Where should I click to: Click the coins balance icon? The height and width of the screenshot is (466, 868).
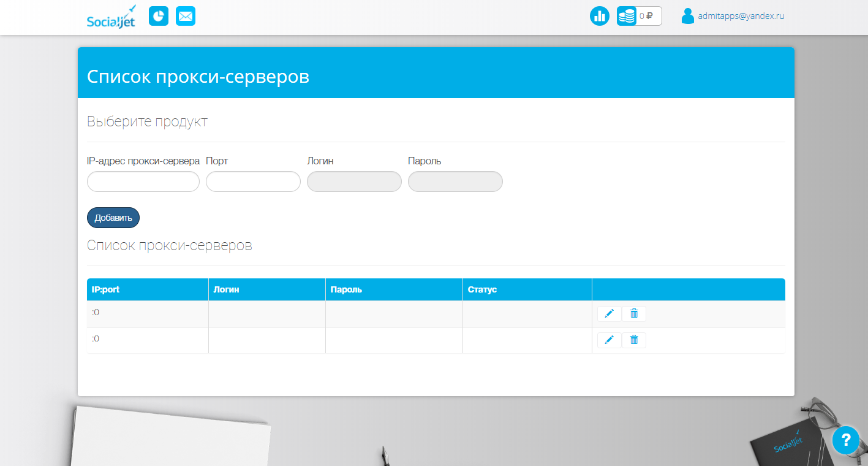tap(626, 15)
